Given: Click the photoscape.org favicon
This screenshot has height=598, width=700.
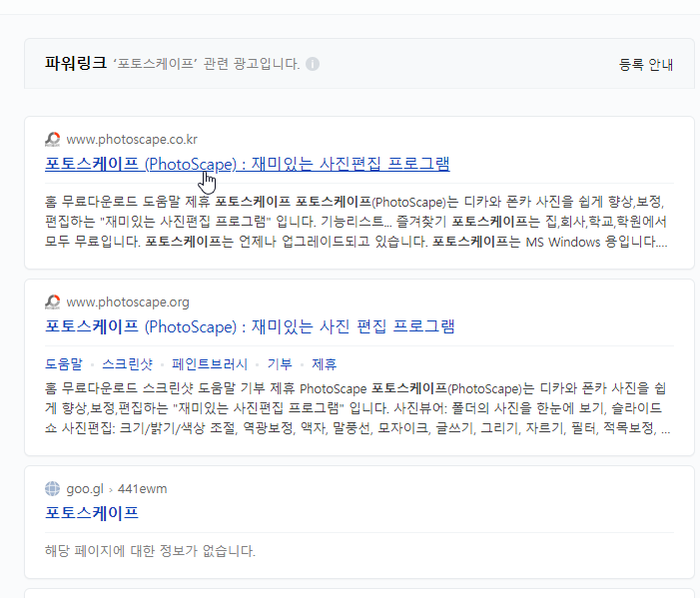Looking at the screenshot, I should pos(53,302).
